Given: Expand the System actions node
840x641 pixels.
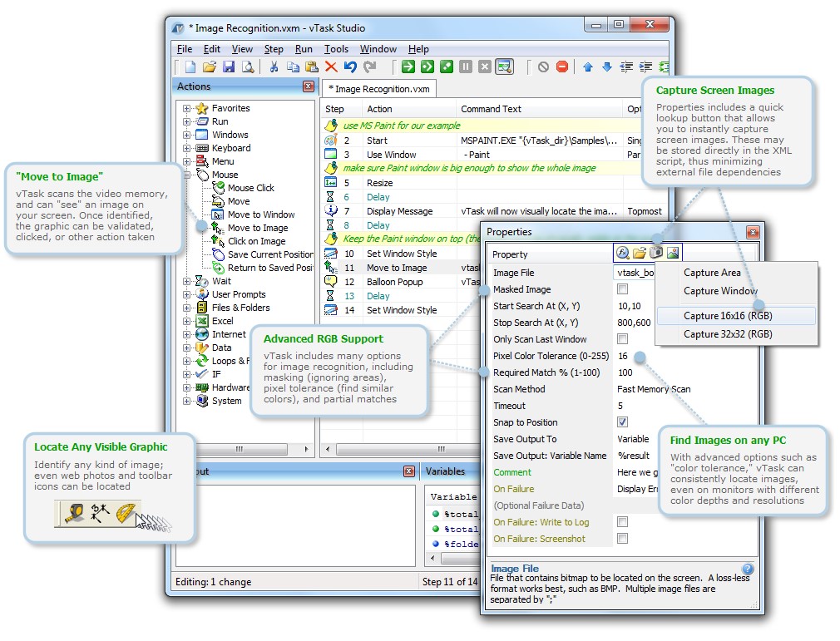Looking at the screenshot, I should tap(186, 401).
